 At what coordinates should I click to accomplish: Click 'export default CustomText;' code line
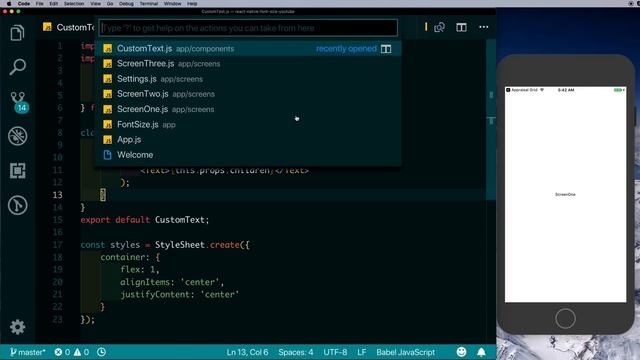(145, 220)
